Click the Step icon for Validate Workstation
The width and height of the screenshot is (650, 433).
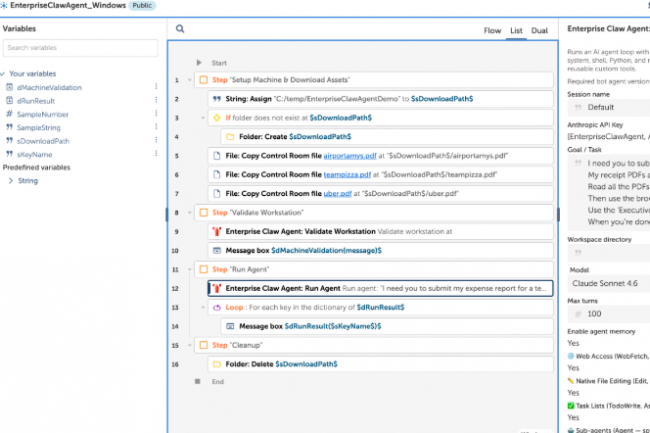(x=204, y=213)
